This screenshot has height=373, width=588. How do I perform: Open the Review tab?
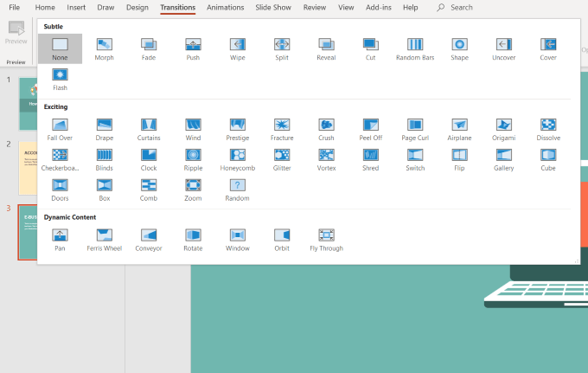pyautogui.click(x=315, y=7)
